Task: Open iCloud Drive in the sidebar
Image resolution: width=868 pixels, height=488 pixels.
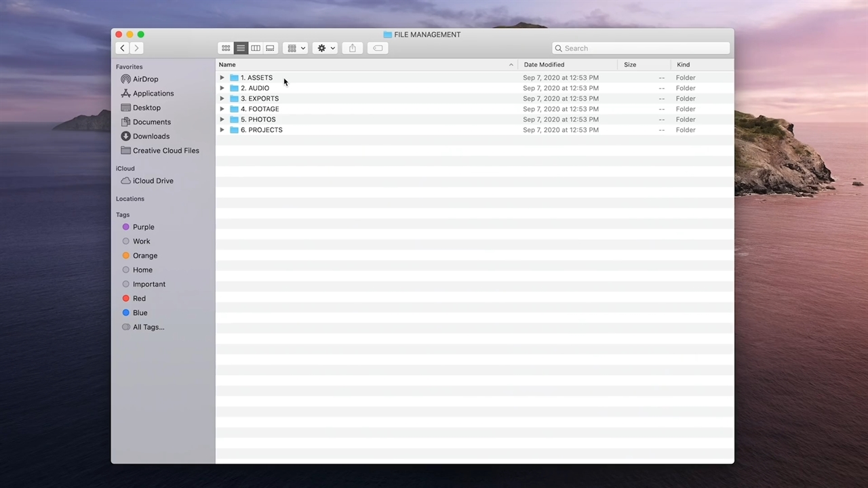Action: (153, 181)
